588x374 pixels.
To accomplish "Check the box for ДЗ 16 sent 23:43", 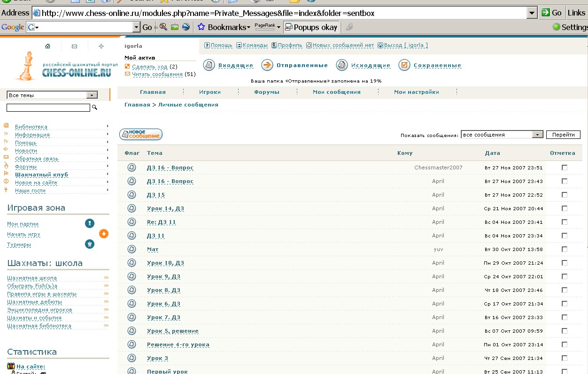I will click(x=565, y=181).
